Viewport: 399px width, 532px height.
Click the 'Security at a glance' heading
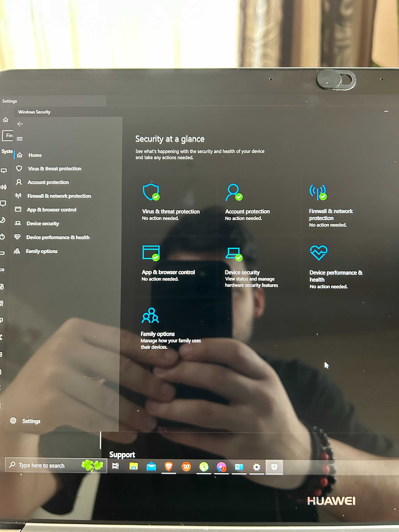tap(170, 139)
